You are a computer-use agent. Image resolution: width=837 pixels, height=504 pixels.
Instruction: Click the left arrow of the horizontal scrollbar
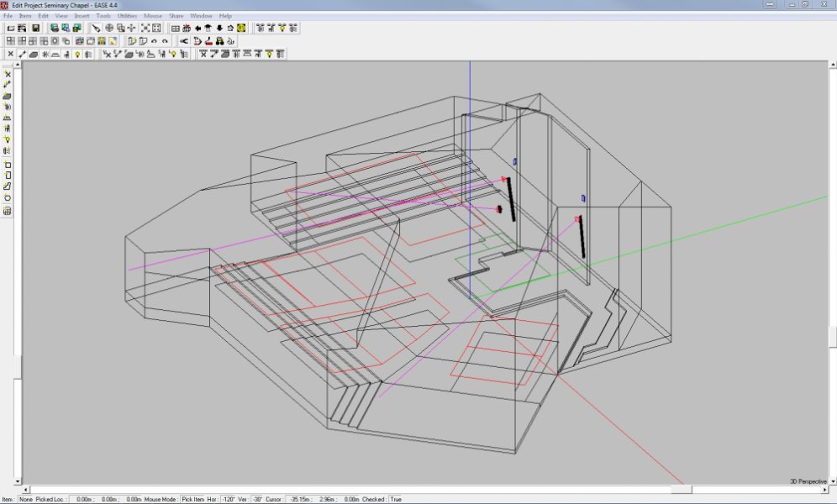[x=25, y=490]
